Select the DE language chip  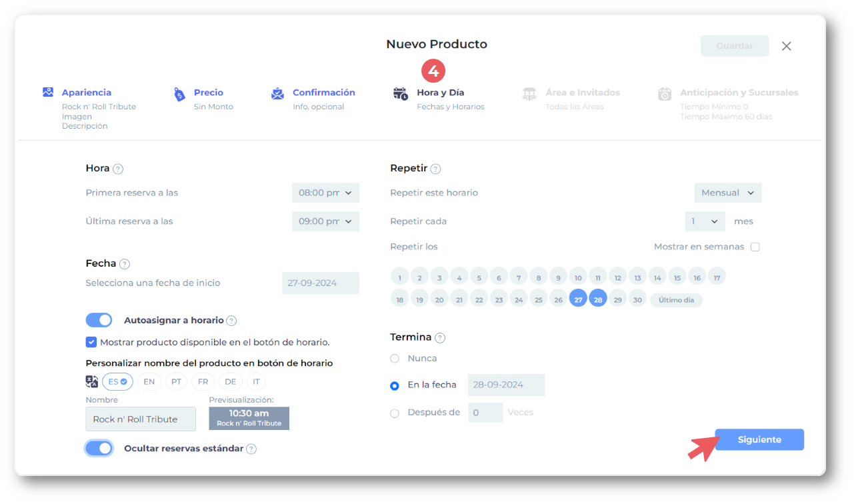[231, 382]
